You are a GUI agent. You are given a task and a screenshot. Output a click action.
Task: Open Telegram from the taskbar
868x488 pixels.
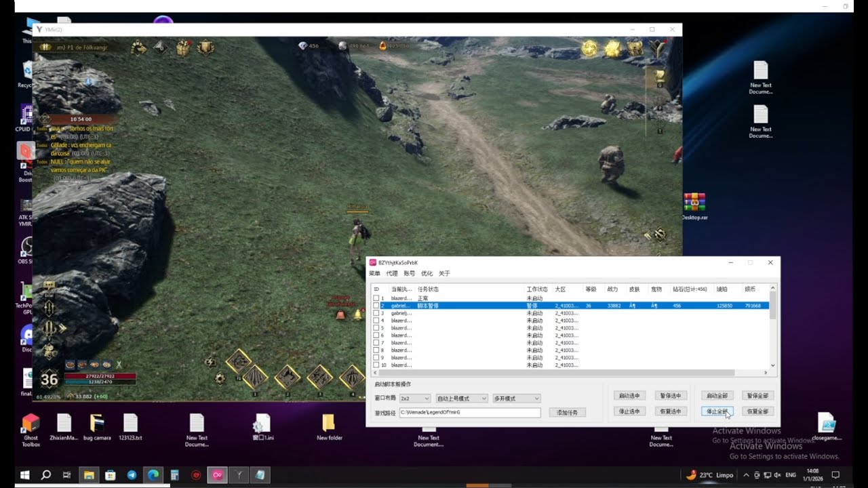[x=132, y=475]
